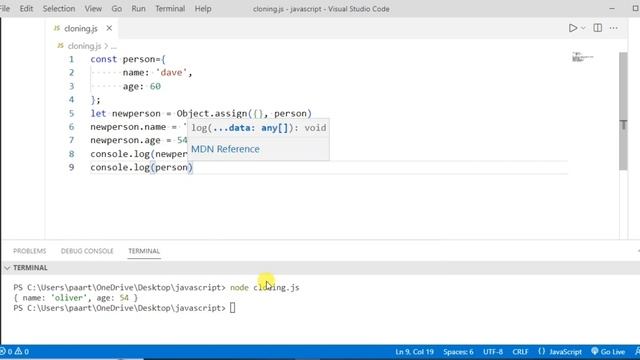Click the const keyword on line 1
The image size is (640, 360).
coord(104,59)
